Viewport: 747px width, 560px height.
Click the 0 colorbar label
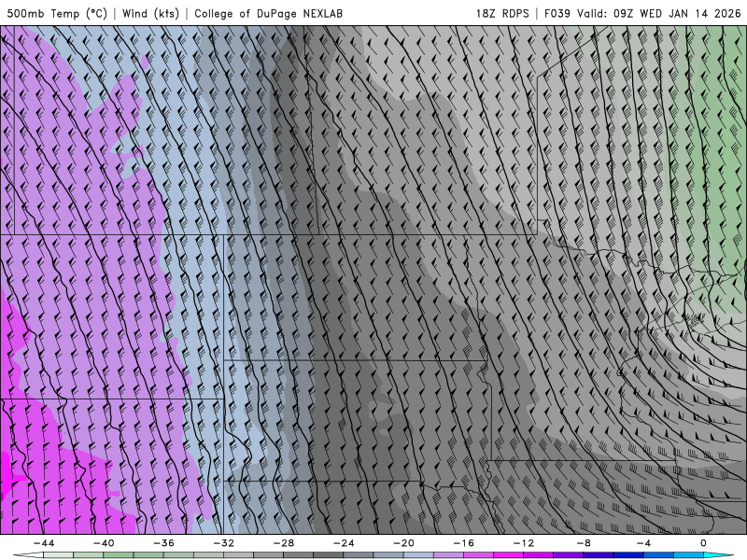point(704,543)
